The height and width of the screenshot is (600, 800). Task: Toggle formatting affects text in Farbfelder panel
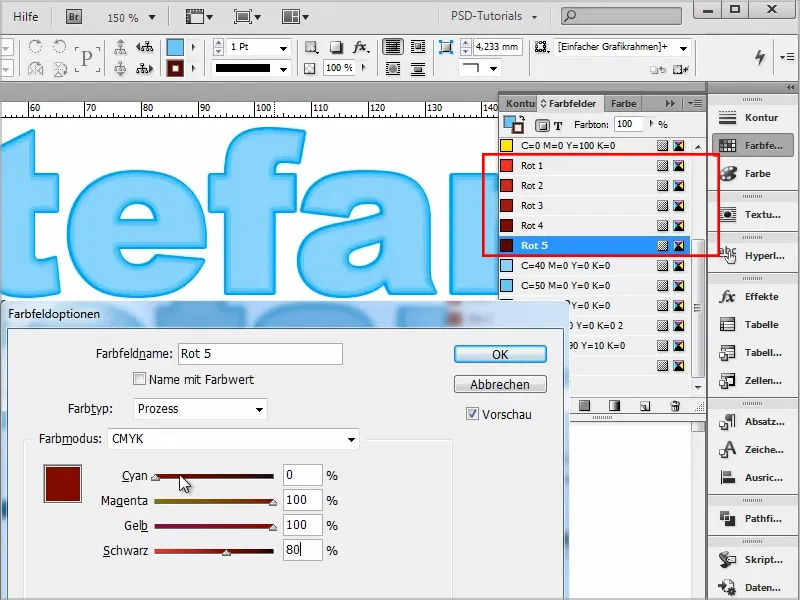(x=556, y=124)
